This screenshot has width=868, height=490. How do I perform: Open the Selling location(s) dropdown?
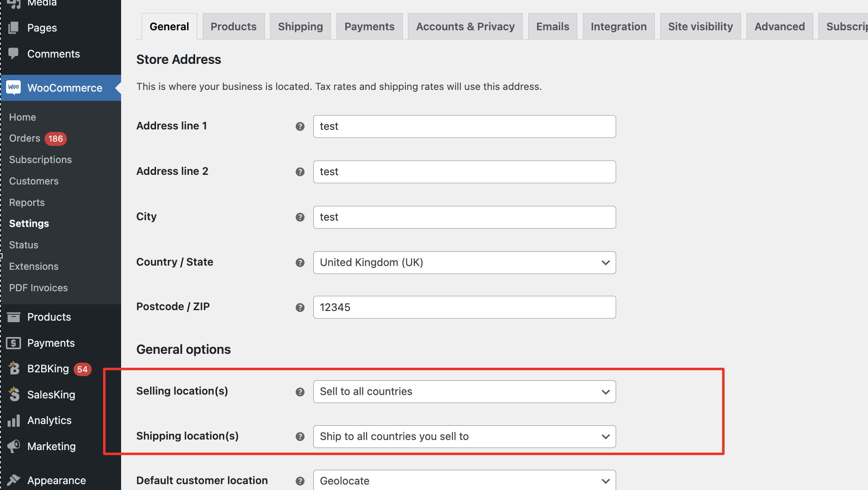pos(464,392)
